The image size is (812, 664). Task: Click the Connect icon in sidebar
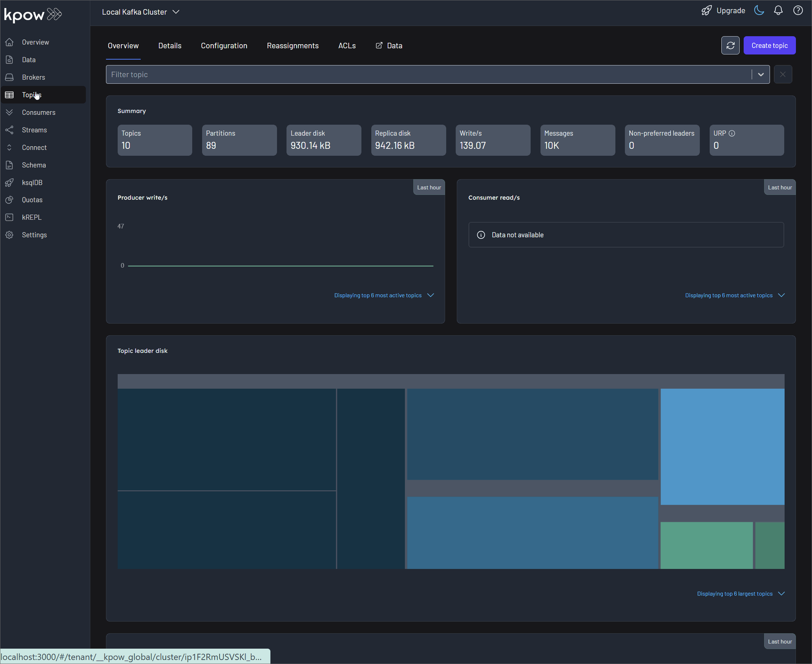click(x=10, y=148)
